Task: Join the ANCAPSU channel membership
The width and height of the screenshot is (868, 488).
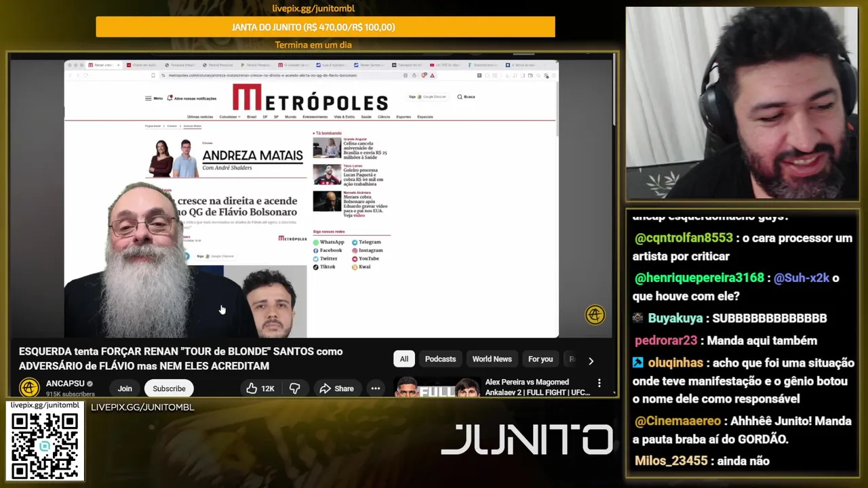Action: pyautogui.click(x=125, y=388)
